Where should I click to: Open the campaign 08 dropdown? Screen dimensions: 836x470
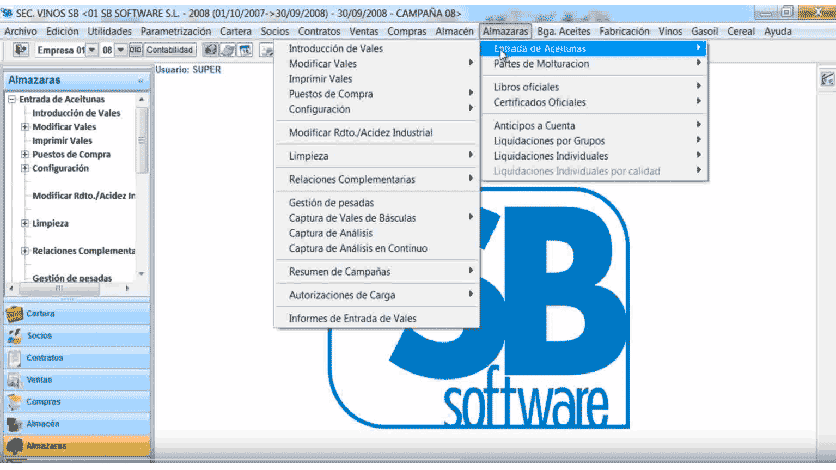[x=121, y=49]
